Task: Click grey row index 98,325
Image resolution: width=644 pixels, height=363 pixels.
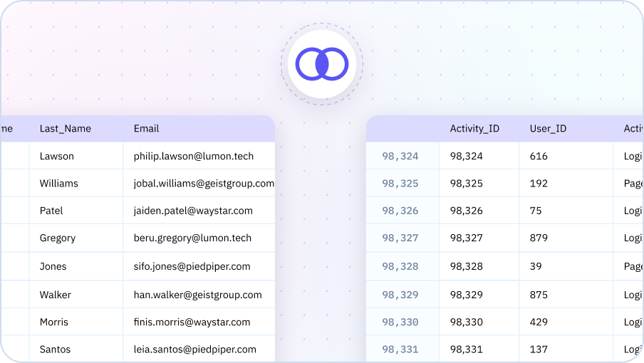Action: pyautogui.click(x=400, y=184)
